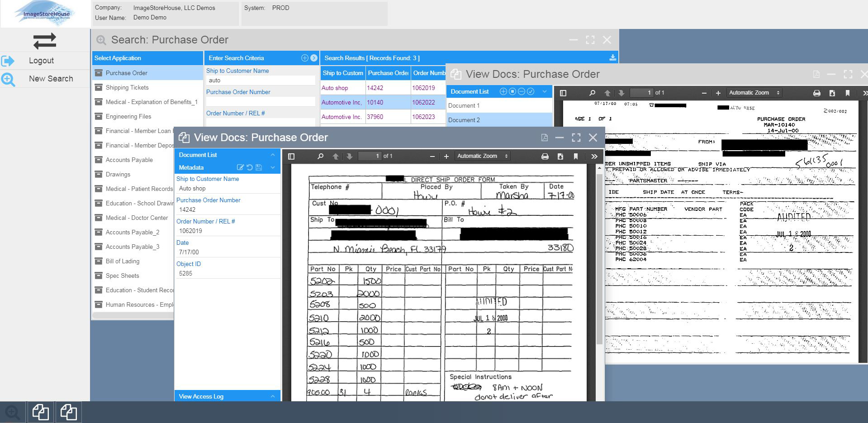Collapse Document List in back viewer
Image resolution: width=868 pixels, height=423 pixels.
pyautogui.click(x=545, y=91)
